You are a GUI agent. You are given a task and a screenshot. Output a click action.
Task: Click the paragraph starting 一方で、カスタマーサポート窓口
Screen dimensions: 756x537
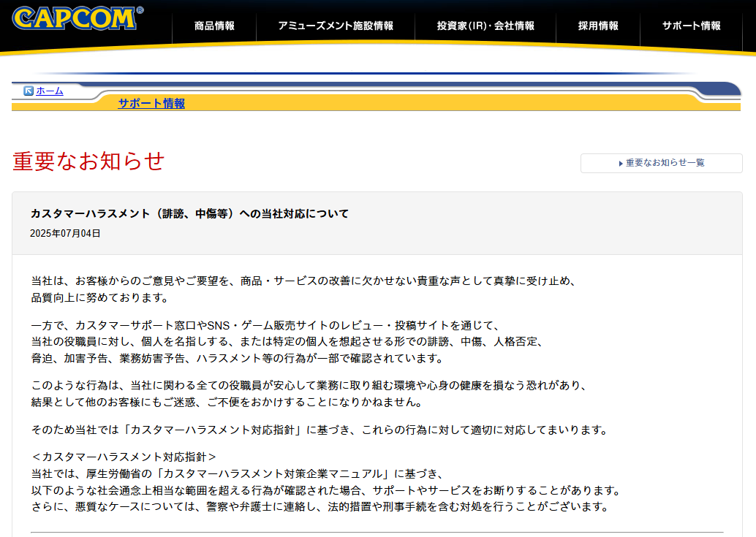(287, 342)
